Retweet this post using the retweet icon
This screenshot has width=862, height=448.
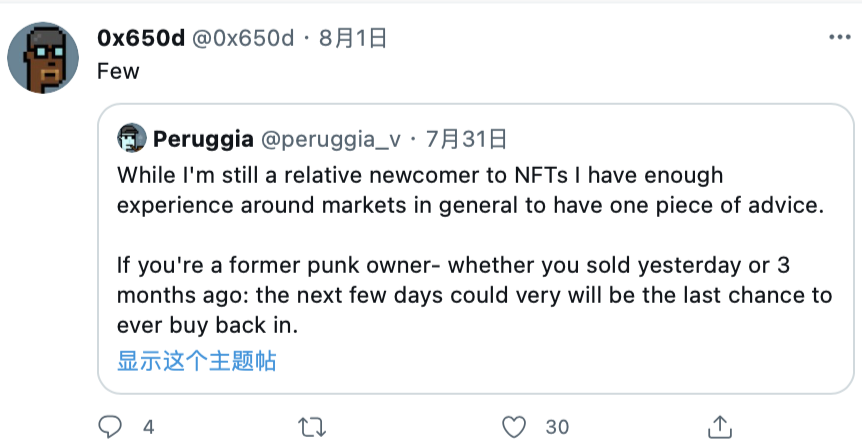(x=313, y=427)
